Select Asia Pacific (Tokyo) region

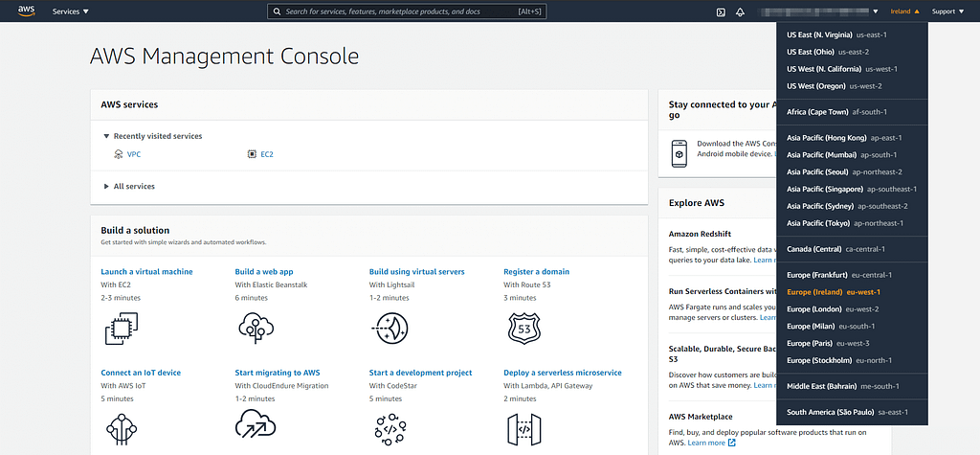click(x=852, y=223)
